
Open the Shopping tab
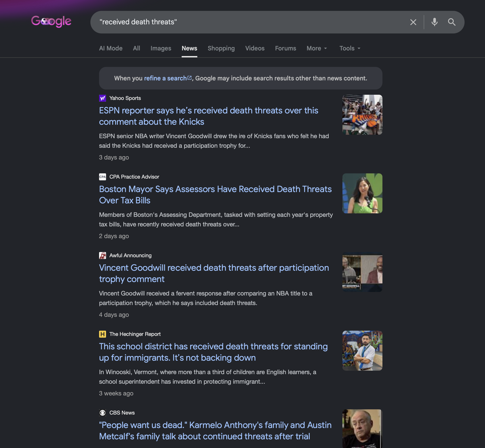click(x=221, y=48)
